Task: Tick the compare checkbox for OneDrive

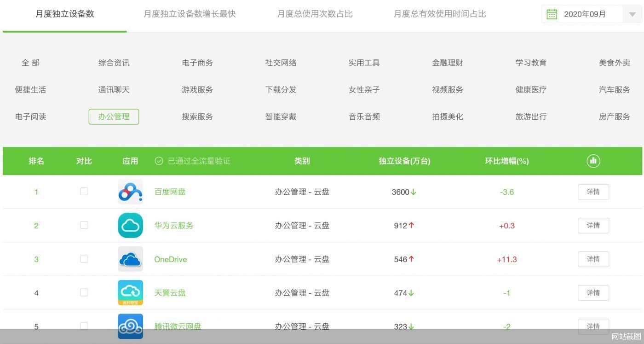Action: point(84,258)
